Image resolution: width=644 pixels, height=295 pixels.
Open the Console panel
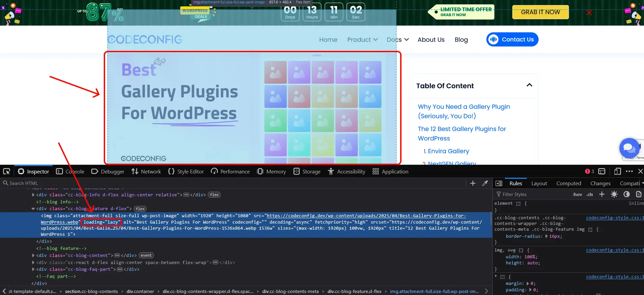[x=70, y=171]
